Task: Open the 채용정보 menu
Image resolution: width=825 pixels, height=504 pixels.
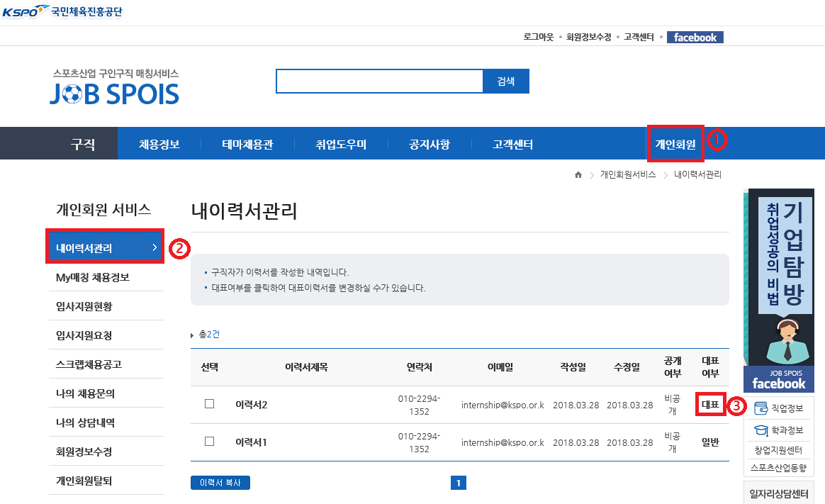Action: pyautogui.click(x=159, y=145)
